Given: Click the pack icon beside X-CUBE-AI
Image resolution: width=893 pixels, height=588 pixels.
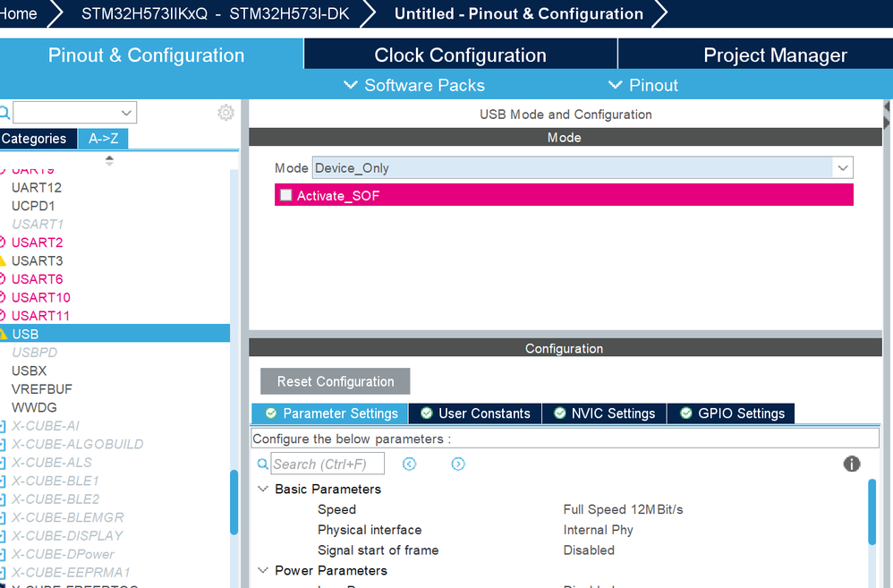Looking at the screenshot, I should (3, 426).
